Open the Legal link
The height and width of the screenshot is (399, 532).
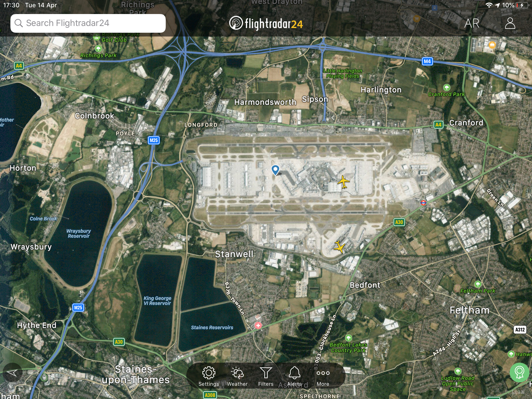pyautogui.click(x=518, y=392)
